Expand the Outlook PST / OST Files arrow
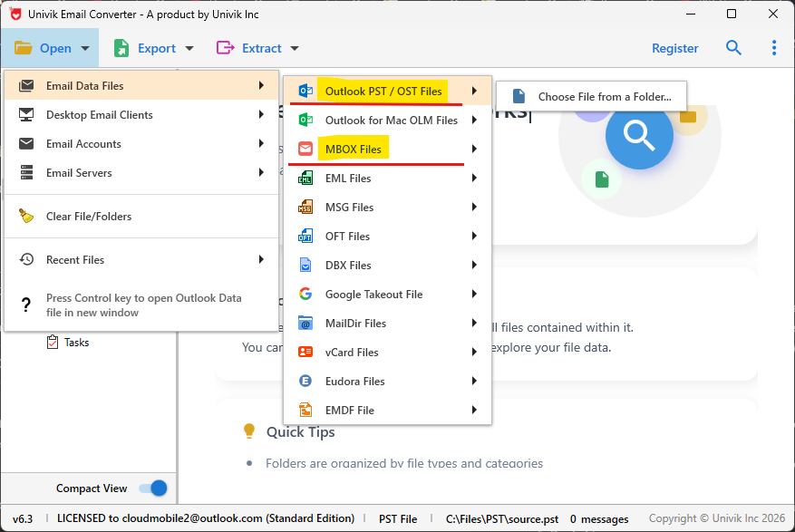The width and height of the screenshot is (795, 532). click(x=474, y=91)
